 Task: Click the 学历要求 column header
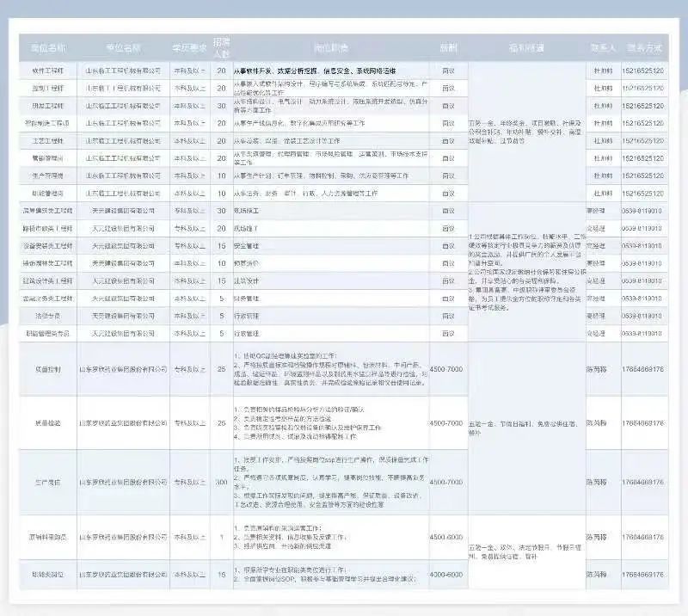[x=190, y=48]
